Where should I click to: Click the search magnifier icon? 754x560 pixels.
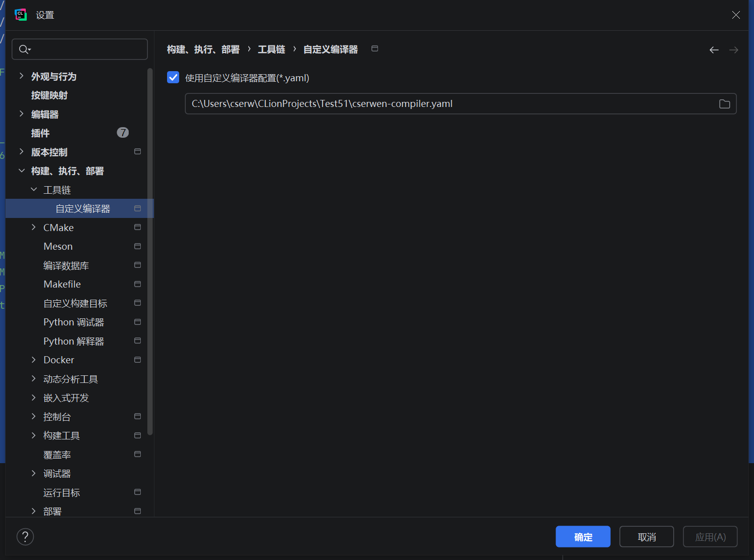[24, 49]
